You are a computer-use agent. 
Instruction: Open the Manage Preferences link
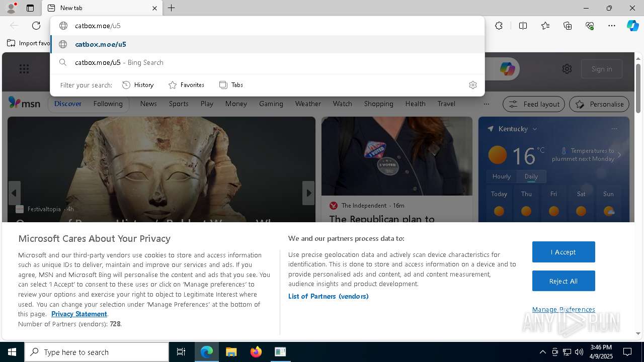tap(563, 309)
